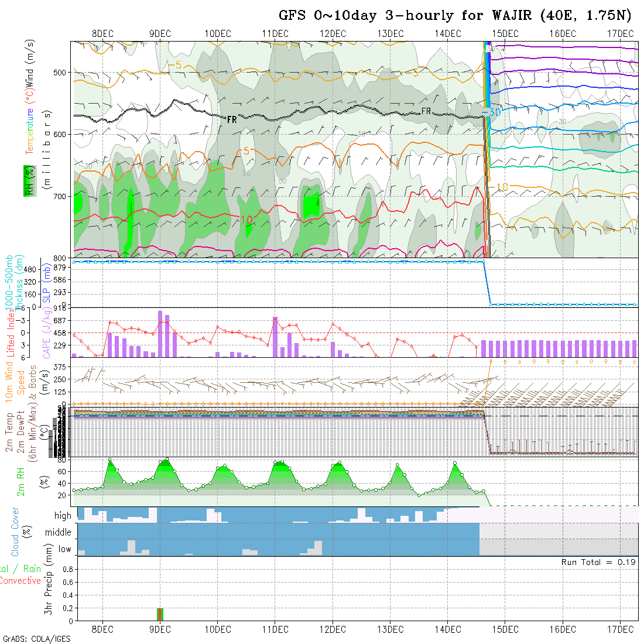Click the orange 10 contour label near 15DEC

click(x=502, y=187)
